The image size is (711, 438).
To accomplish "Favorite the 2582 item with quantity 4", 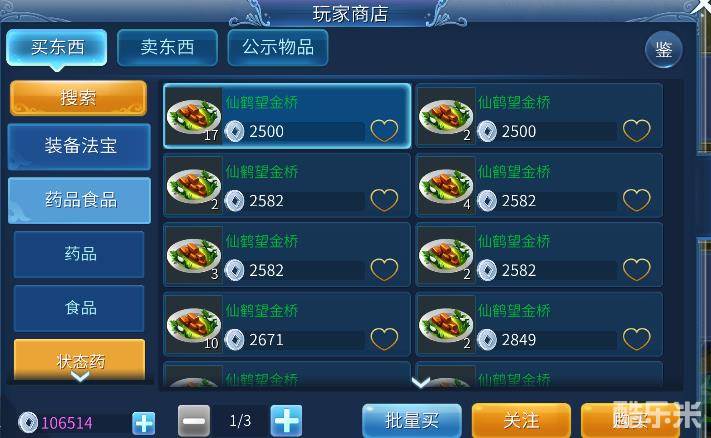I will tap(637, 200).
